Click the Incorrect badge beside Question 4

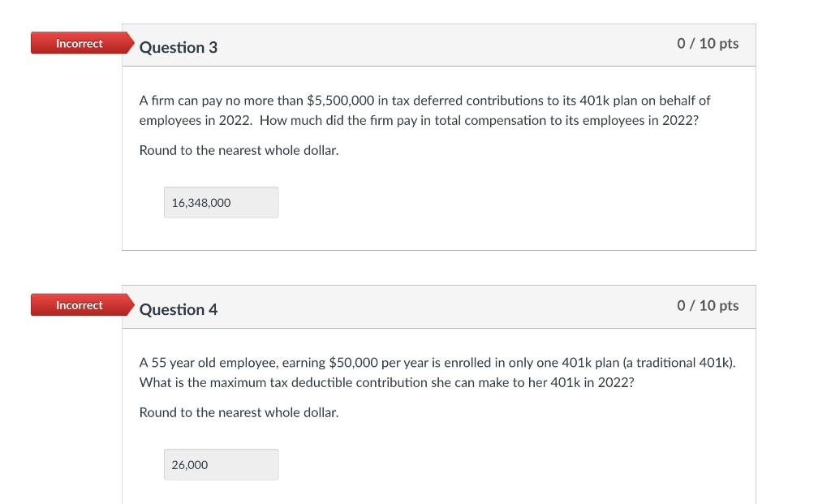tap(79, 305)
